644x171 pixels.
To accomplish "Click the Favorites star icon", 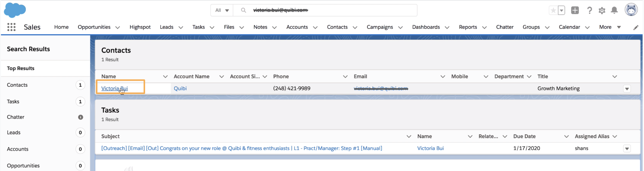I will tap(553, 11).
